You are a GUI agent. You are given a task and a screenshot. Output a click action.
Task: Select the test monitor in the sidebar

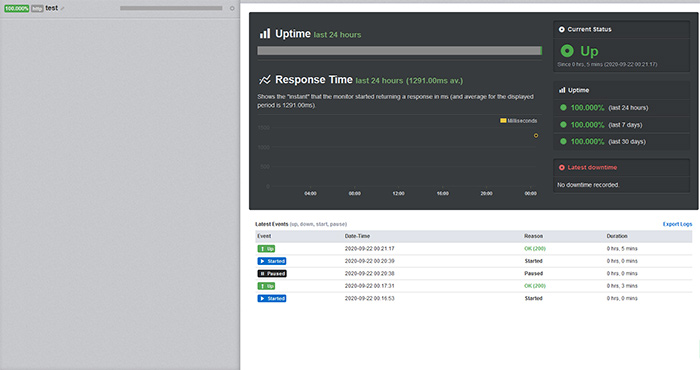120,8
